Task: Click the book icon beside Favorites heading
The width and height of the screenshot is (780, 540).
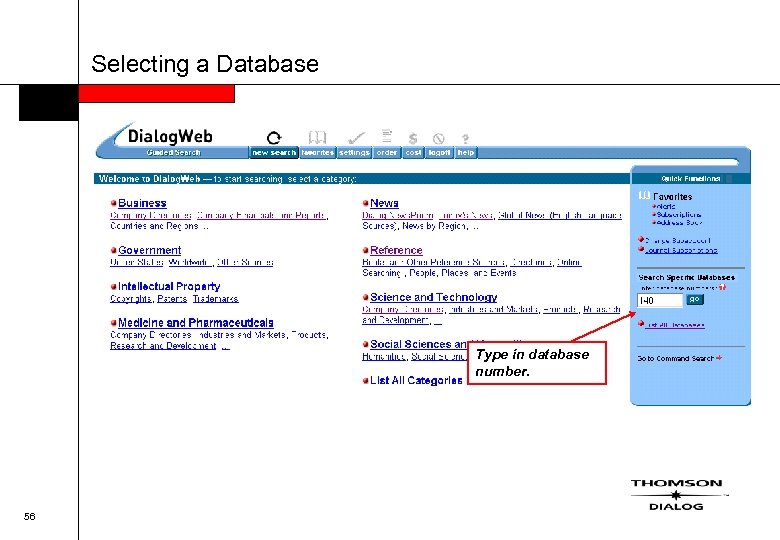Action: (x=644, y=196)
